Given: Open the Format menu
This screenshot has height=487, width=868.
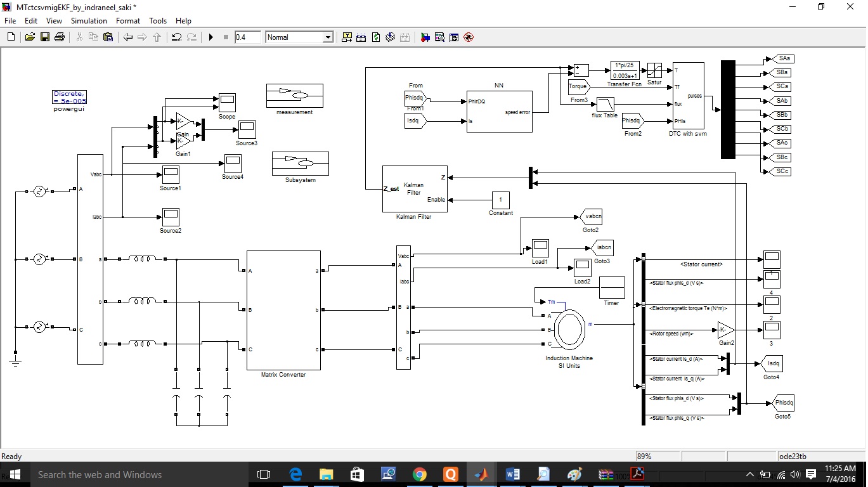Looking at the screenshot, I should coord(128,21).
